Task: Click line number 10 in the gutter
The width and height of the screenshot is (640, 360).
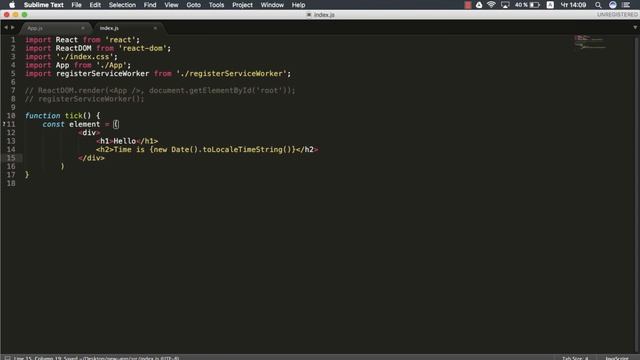Action: (11, 116)
